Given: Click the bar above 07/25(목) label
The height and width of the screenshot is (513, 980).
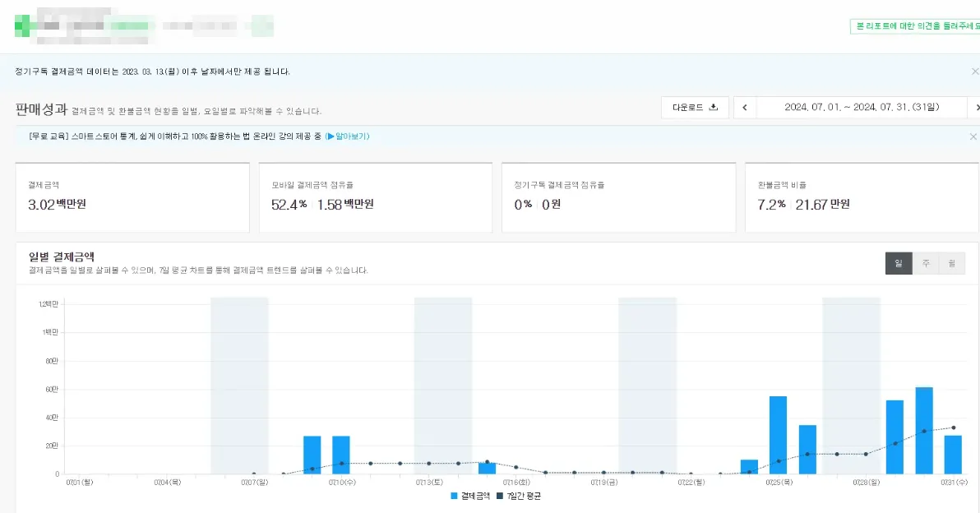Looking at the screenshot, I should click(778, 436).
